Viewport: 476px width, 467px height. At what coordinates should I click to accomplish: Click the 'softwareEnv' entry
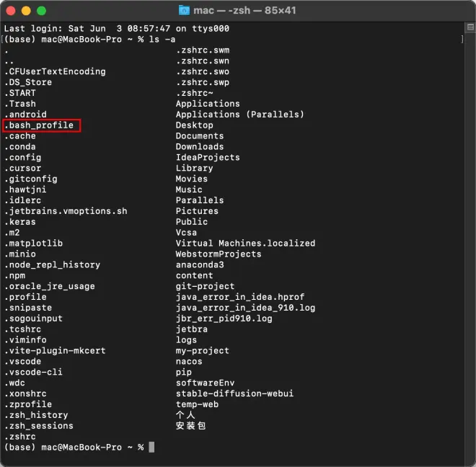click(206, 383)
